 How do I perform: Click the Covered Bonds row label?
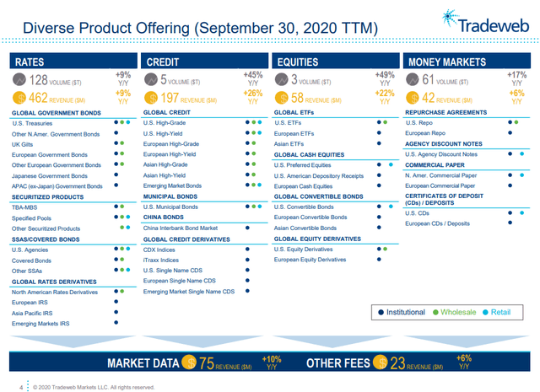pyautogui.click(x=31, y=260)
